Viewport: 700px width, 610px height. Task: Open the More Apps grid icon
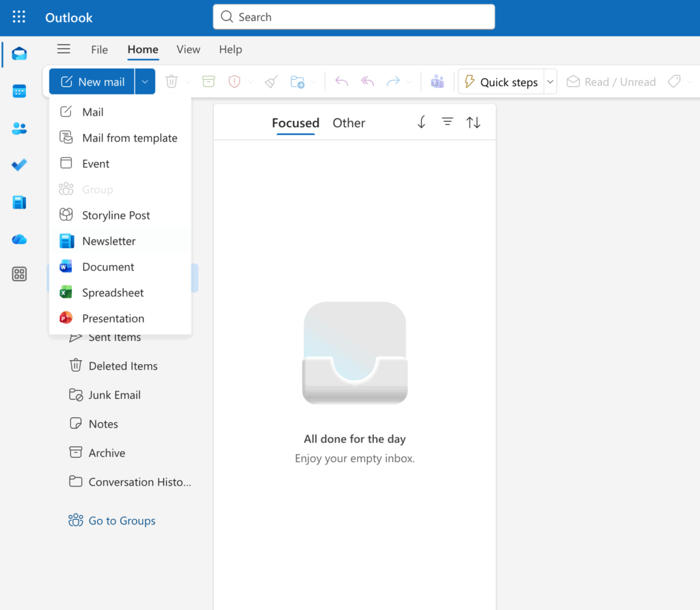pyautogui.click(x=18, y=273)
